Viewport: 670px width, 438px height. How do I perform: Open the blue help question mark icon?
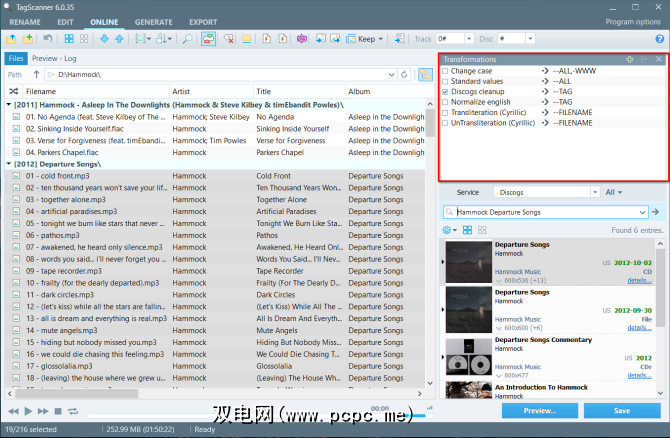[660, 39]
